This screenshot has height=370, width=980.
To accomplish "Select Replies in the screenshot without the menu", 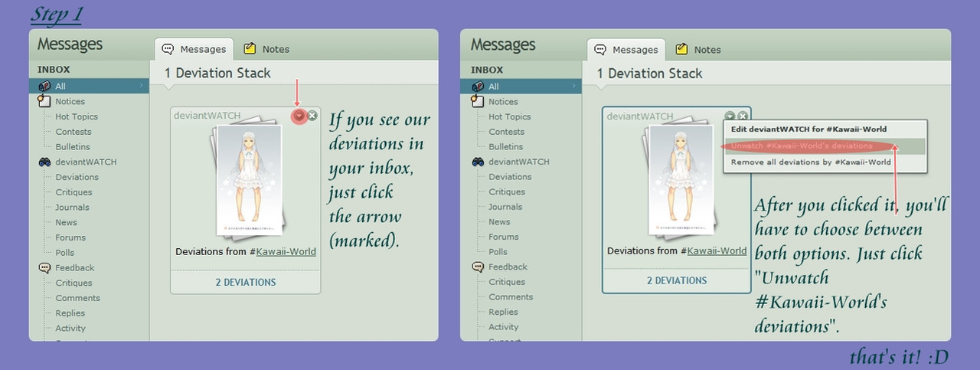I will click(x=70, y=313).
